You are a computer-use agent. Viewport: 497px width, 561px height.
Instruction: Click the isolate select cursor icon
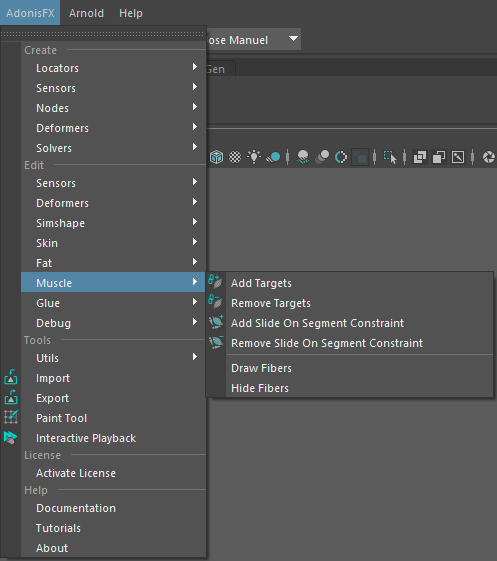(390, 157)
